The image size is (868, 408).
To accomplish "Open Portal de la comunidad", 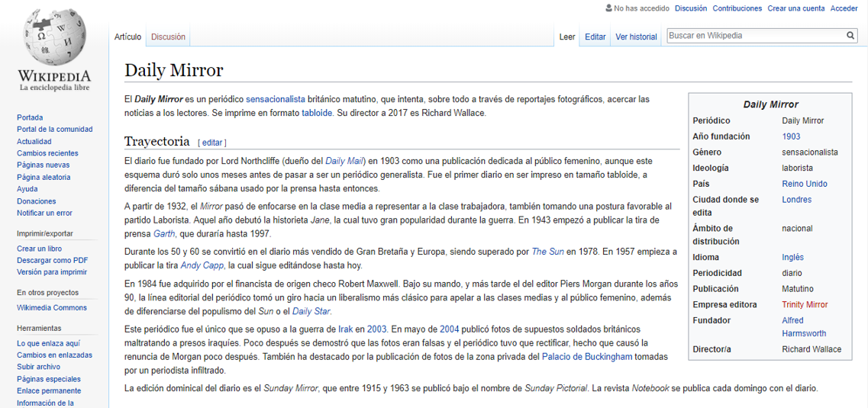I will coord(55,130).
